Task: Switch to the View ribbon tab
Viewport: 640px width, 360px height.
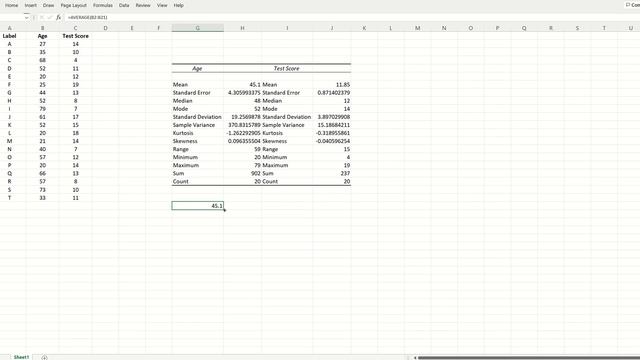Action: 162,5
